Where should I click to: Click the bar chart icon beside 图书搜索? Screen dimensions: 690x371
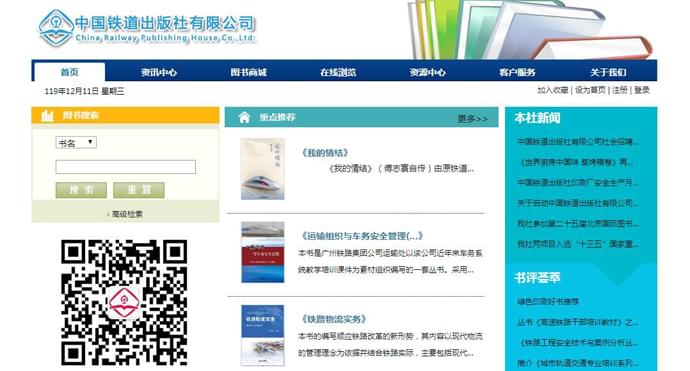point(47,116)
